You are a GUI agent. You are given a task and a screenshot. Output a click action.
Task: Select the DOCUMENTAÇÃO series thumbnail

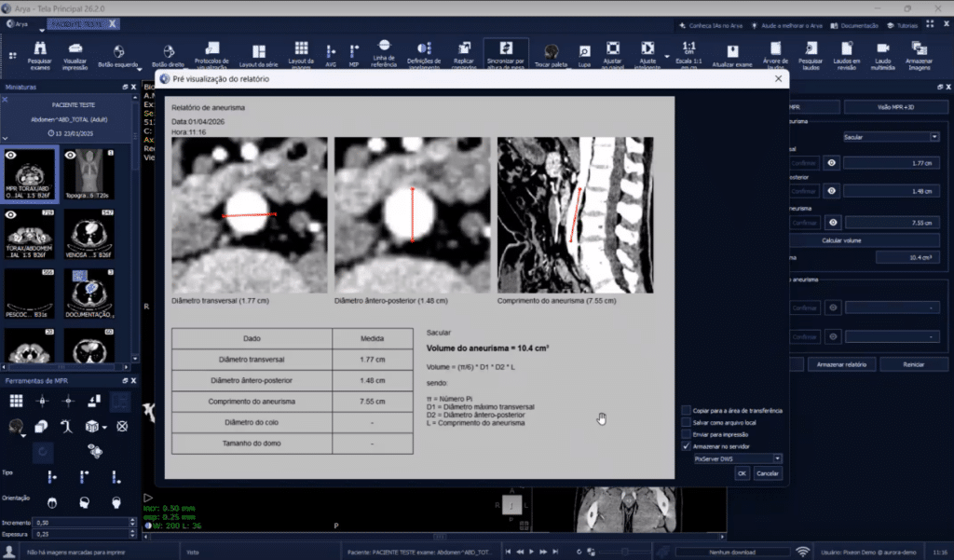point(89,294)
